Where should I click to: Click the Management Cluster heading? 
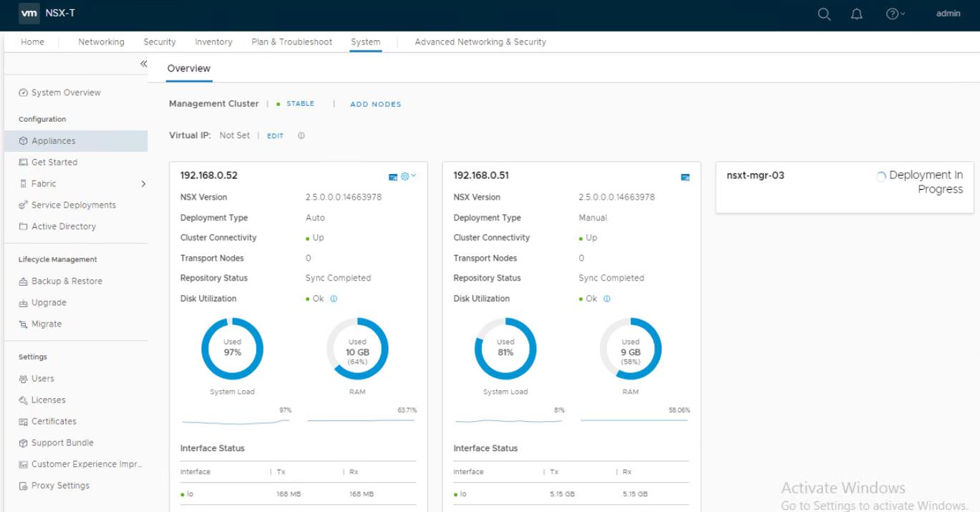[214, 104]
